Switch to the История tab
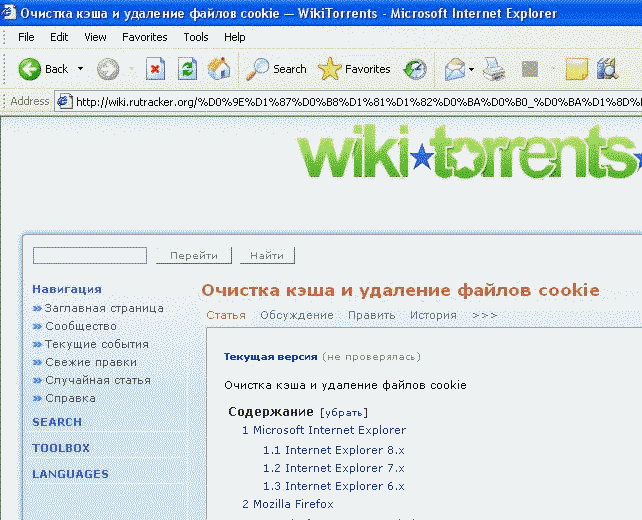 click(x=432, y=315)
